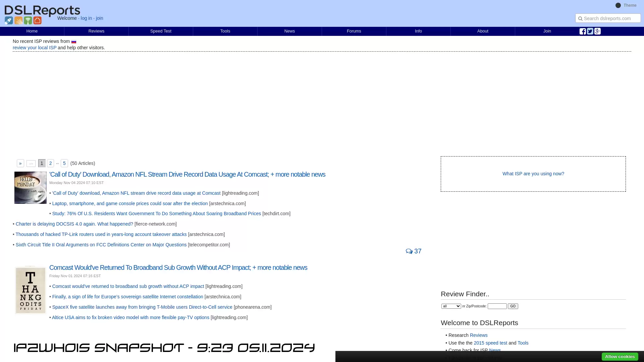Open Comcast Would've Returned To Broadband headline
Screen dimensions: 644x362
[x=178, y=267]
